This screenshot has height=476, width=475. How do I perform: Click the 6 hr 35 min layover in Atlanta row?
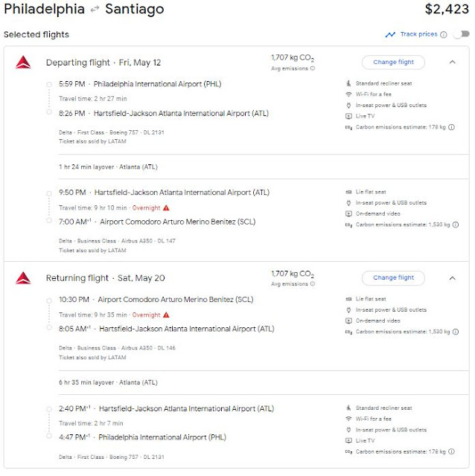109,382
